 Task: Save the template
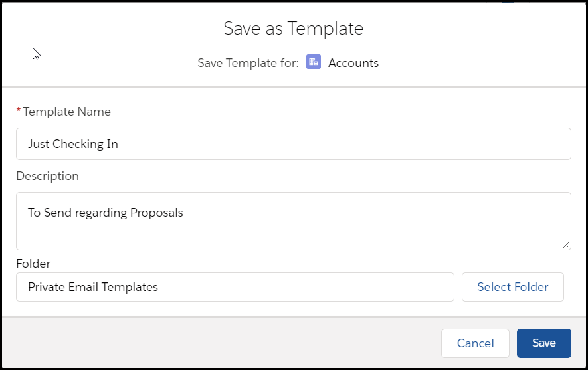pyautogui.click(x=543, y=343)
